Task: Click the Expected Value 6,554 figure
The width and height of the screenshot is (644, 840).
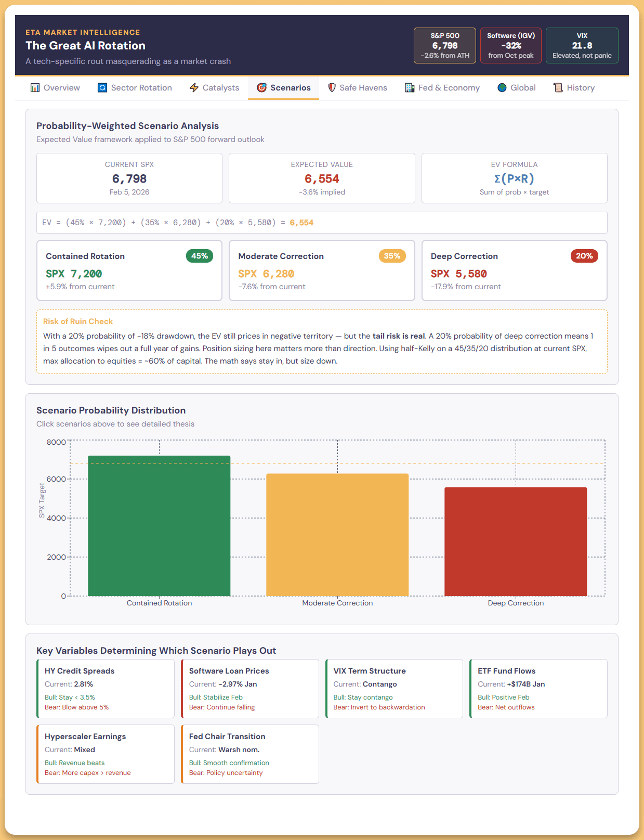Action: [322, 179]
